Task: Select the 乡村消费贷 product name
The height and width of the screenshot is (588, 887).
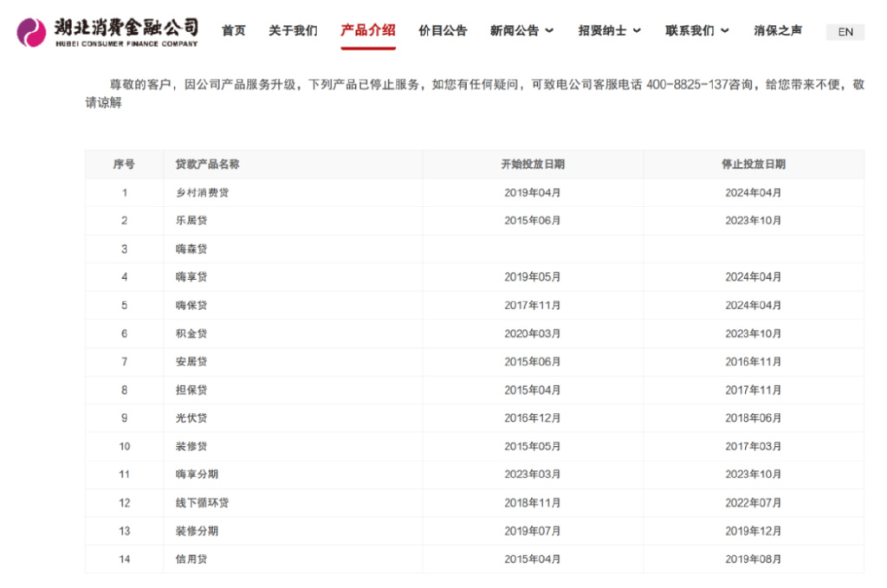Action: (202, 193)
